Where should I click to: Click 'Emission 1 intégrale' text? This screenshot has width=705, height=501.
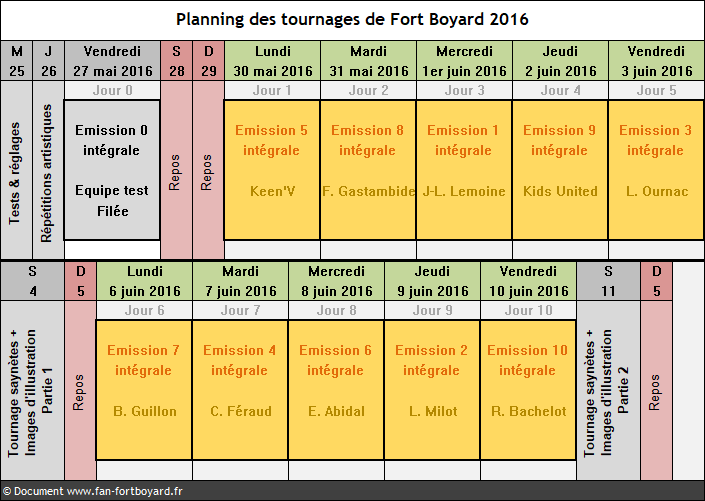tap(463, 140)
